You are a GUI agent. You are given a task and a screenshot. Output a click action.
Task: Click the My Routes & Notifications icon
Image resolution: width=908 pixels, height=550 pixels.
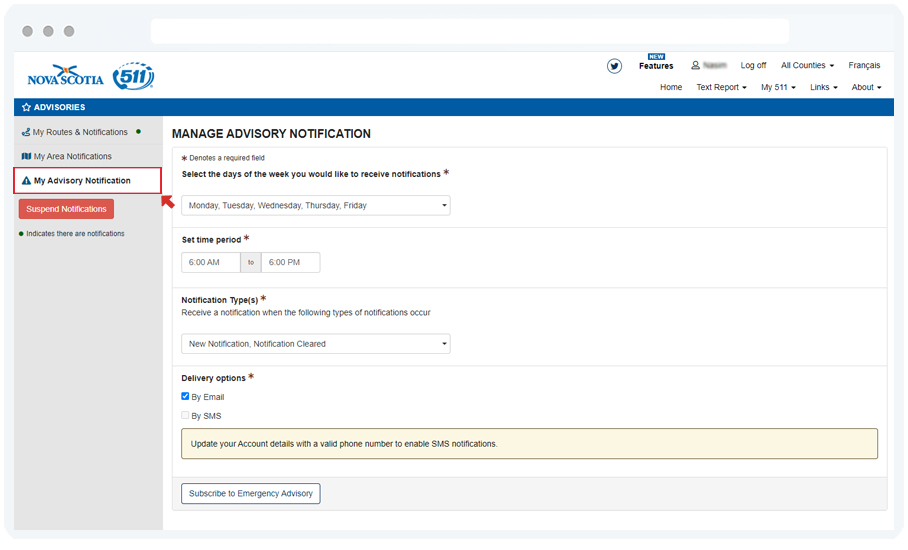pos(26,132)
